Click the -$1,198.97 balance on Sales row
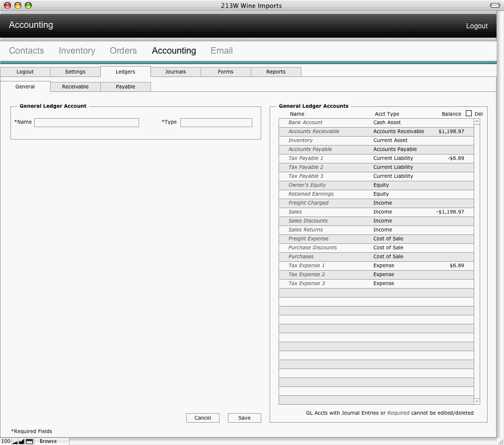 coord(450,212)
